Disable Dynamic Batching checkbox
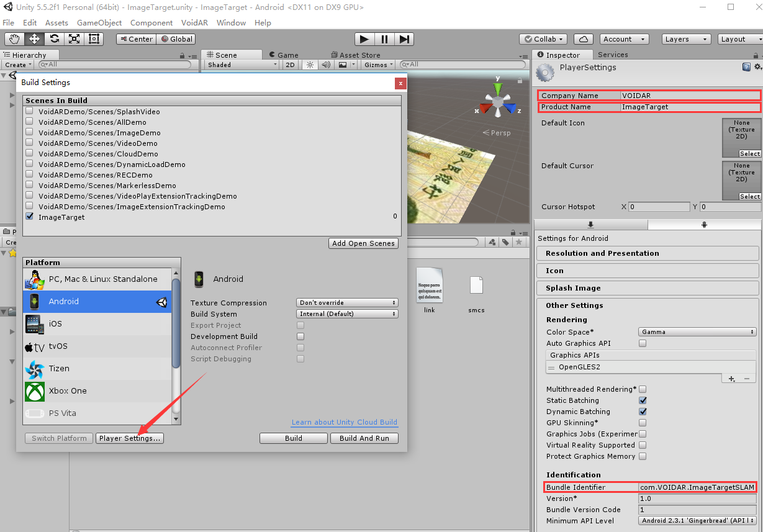Screen dimensions: 763x532 [643, 412]
